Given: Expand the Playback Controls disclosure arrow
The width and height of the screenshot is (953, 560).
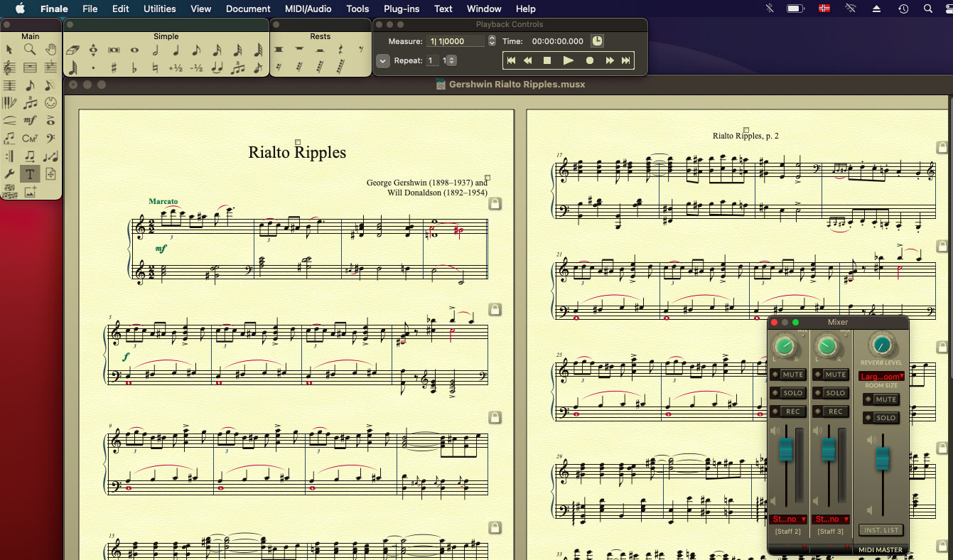Looking at the screenshot, I should coord(382,61).
